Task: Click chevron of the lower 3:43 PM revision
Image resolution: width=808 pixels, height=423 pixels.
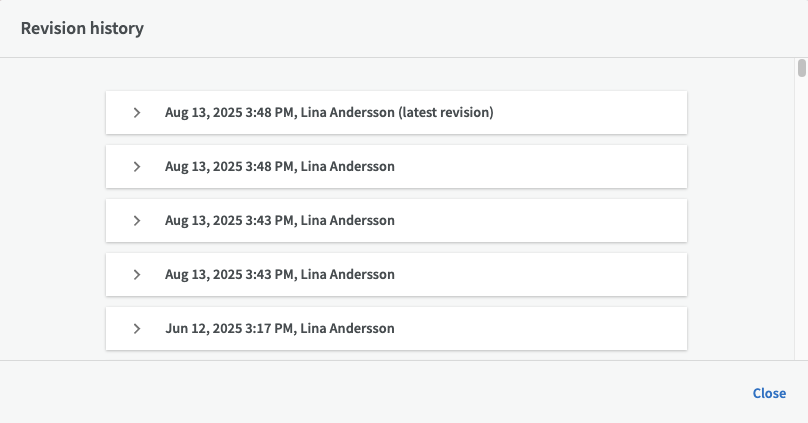Action: click(137, 274)
